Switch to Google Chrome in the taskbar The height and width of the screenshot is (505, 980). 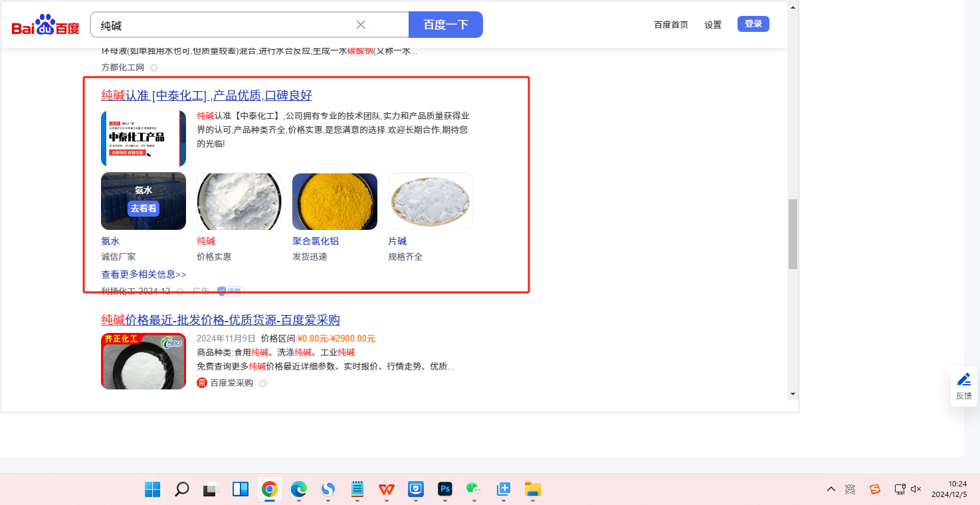[270, 490]
